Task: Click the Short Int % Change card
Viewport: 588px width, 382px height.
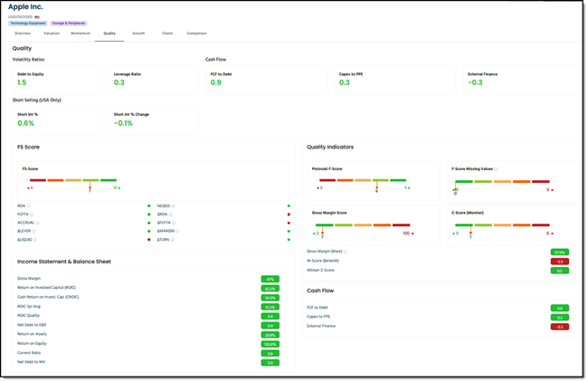Action: [x=154, y=120]
